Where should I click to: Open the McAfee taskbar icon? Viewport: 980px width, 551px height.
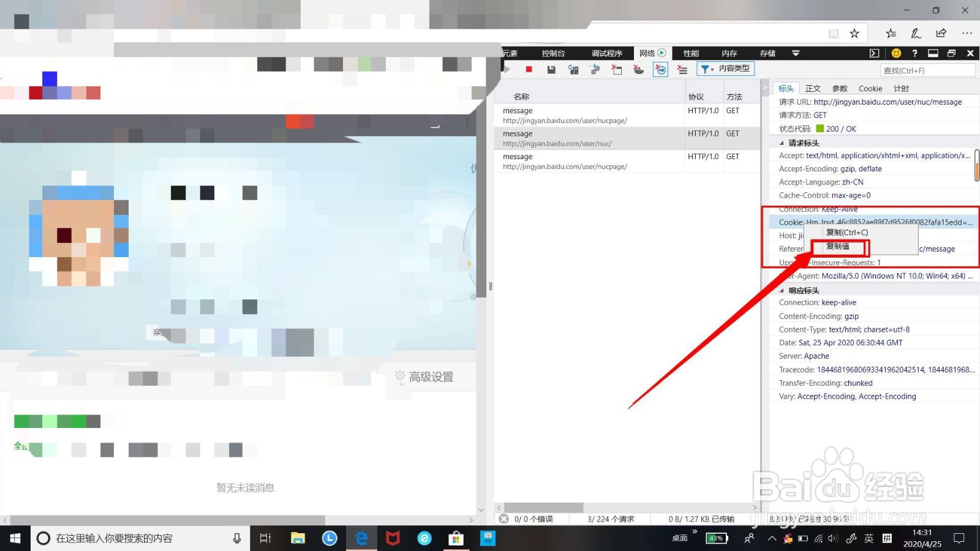click(393, 538)
